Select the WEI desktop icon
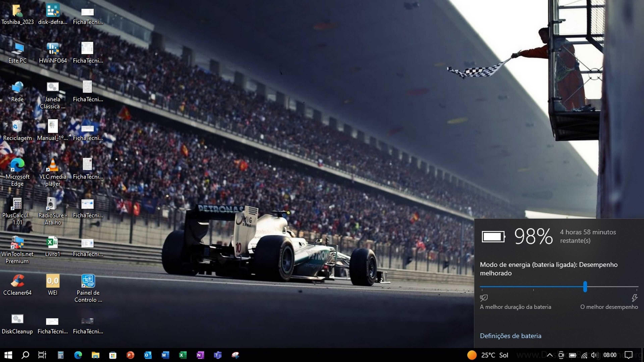This screenshot has width=644, height=362. [x=52, y=285]
